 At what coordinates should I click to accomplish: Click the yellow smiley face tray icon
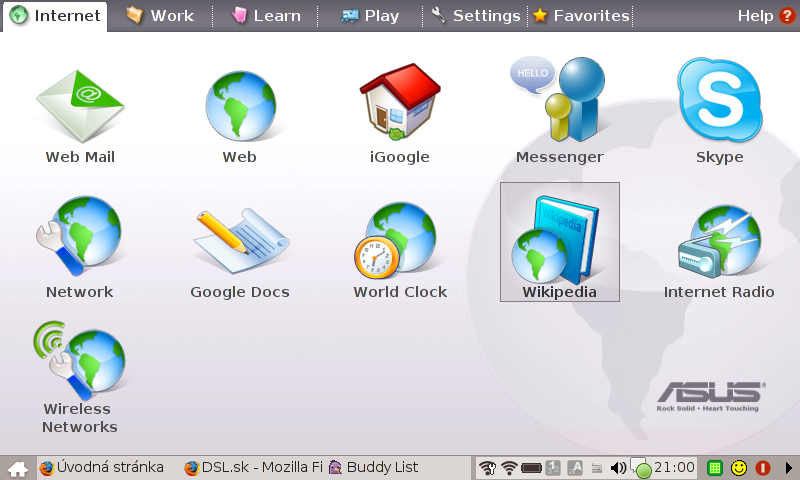pos(739,468)
